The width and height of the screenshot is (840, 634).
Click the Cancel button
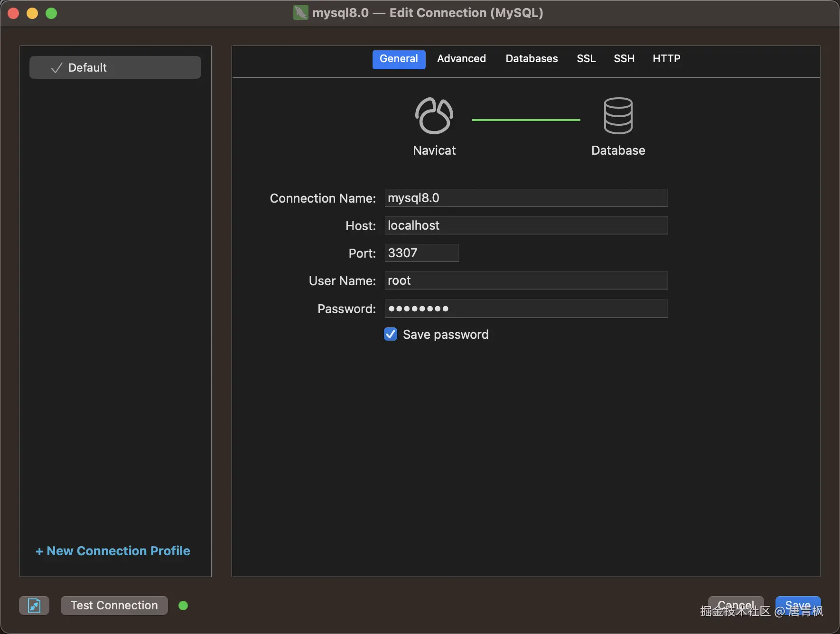tap(736, 606)
